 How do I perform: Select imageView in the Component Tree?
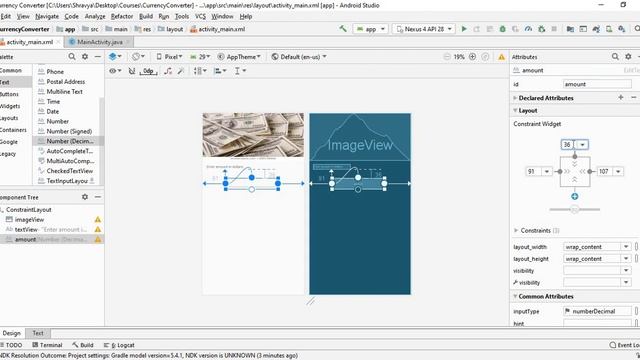(x=29, y=220)
